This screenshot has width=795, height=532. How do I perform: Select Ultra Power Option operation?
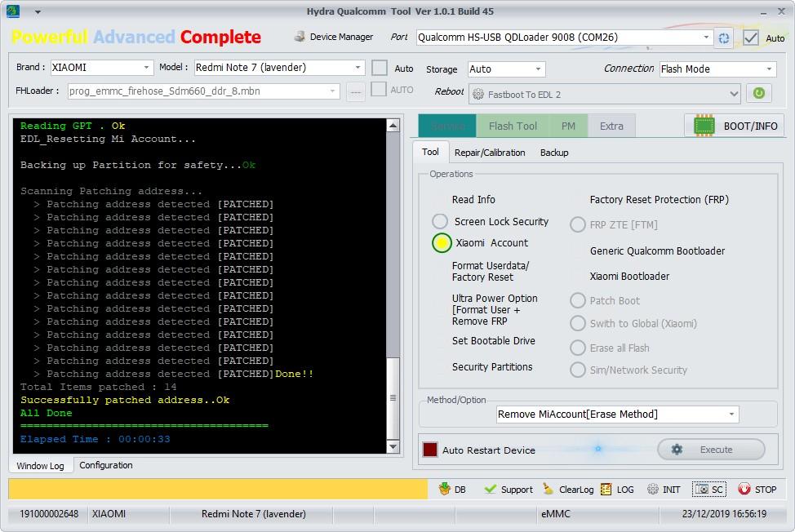(x=495, y=309)
